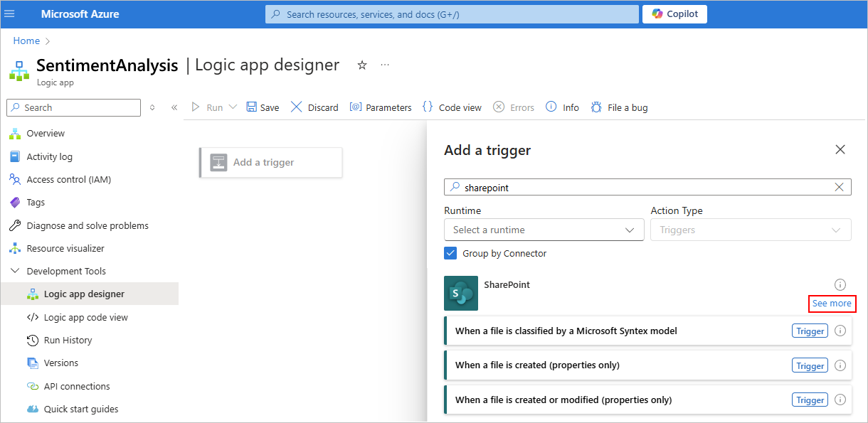Click the Azure search resources field

tap(452, 14)
